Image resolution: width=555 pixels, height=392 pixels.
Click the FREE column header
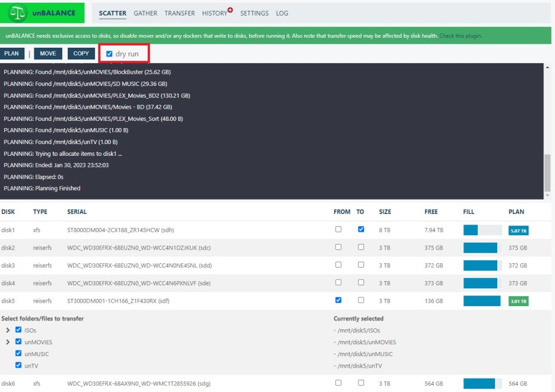click(x=431, y=212)
